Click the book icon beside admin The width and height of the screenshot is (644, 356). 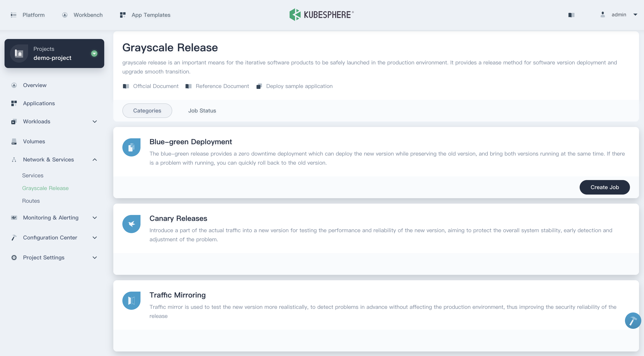coord(571,15)
